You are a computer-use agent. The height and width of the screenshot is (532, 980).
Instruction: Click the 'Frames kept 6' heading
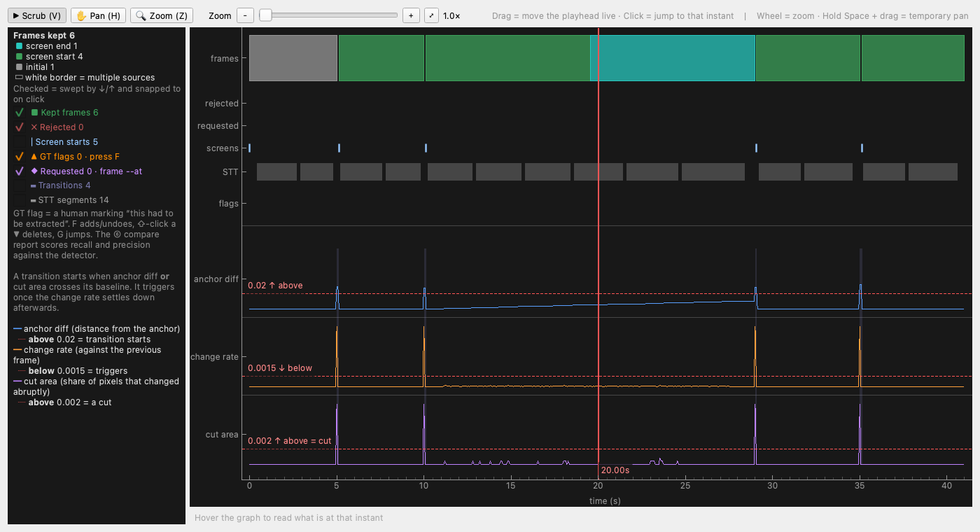tap(44, 35)
